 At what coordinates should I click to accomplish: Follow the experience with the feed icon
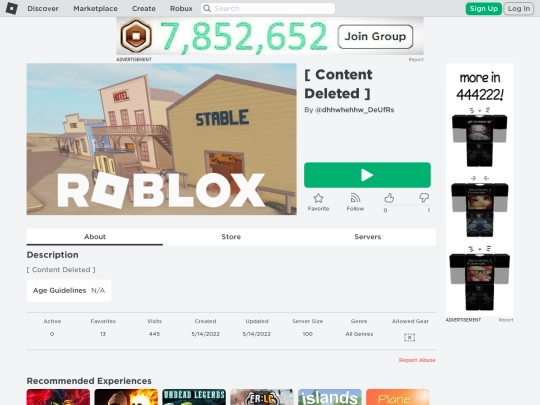(355, 198)
